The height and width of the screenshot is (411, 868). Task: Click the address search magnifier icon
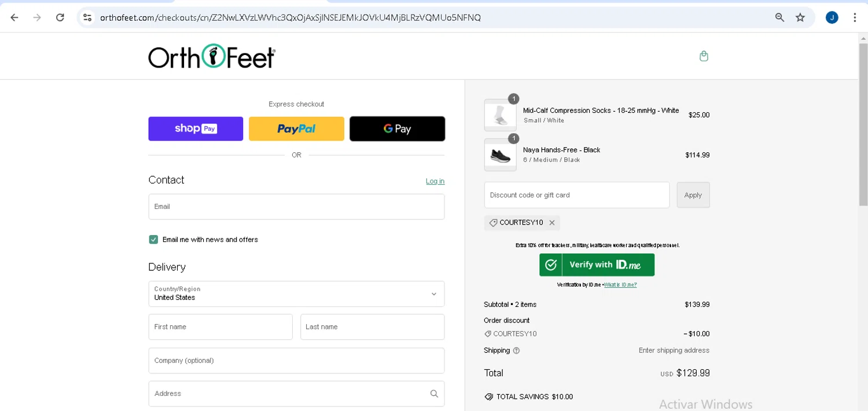(434, 394)
